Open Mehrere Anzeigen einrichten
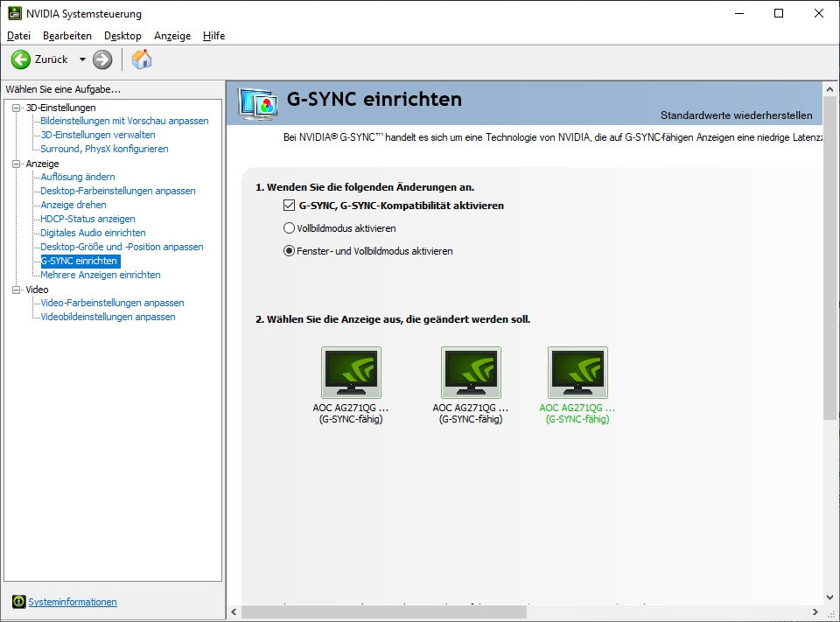 pyautogui.click(x=101, y=275)
